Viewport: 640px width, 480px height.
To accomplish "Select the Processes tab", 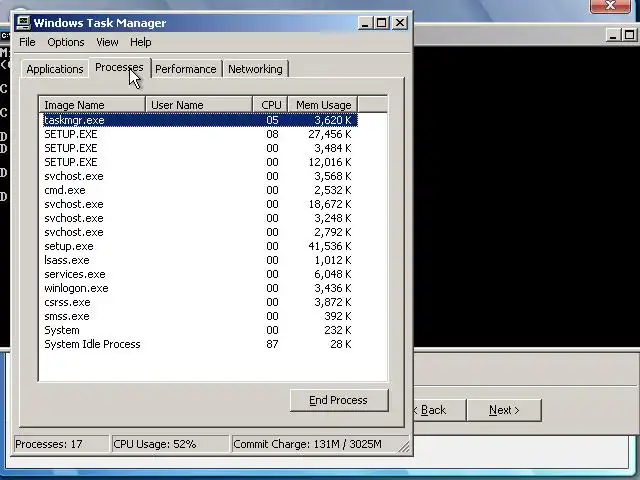I will point(119,67).
